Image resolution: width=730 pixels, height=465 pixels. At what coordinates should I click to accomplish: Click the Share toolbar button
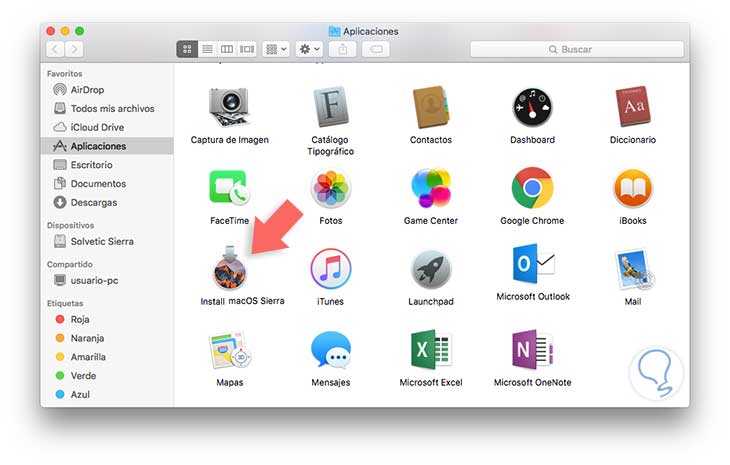[343, 49]
